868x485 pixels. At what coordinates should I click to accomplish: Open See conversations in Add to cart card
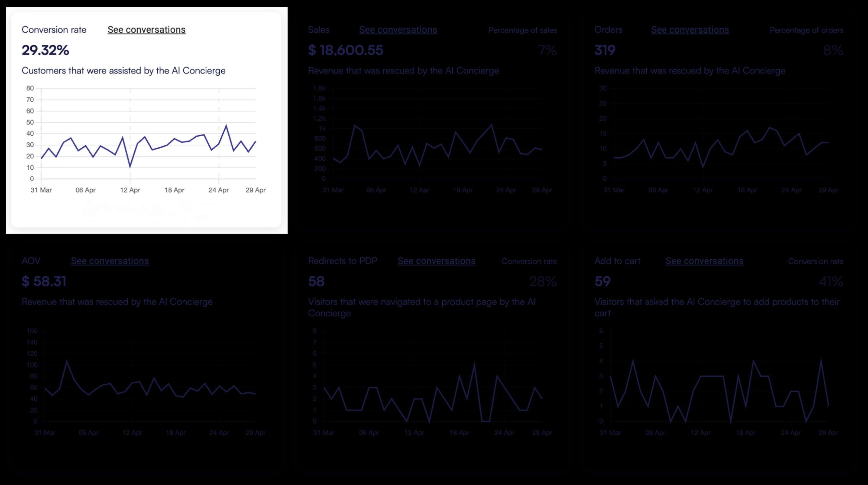pyautogui.click(x=704, y=261)
